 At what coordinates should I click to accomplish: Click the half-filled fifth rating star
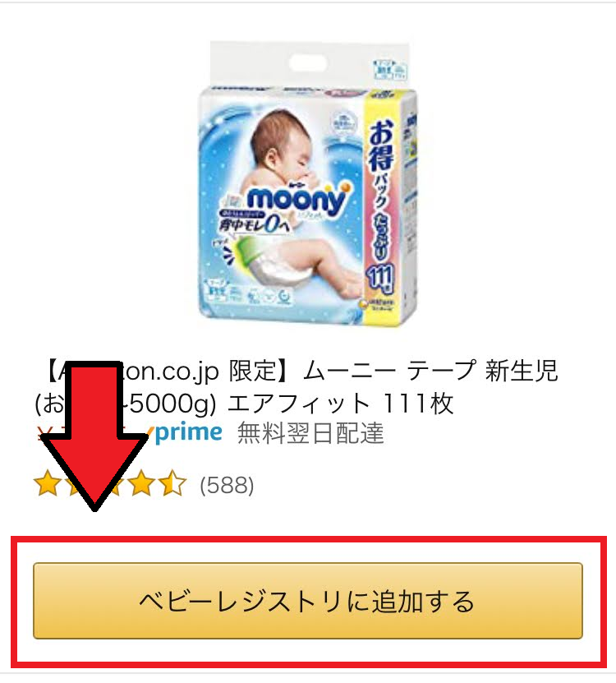pos(172,483)
